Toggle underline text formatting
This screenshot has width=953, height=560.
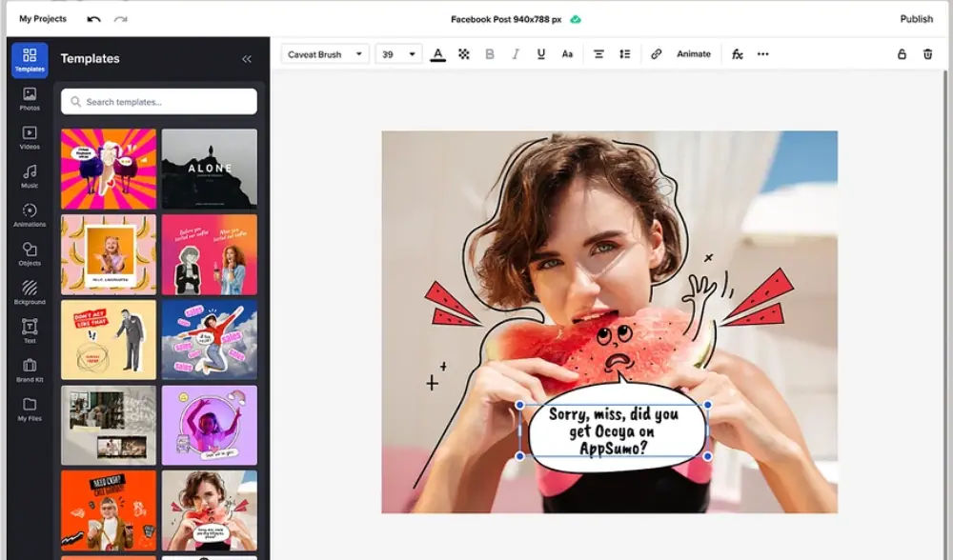click(x=541, y=54)
